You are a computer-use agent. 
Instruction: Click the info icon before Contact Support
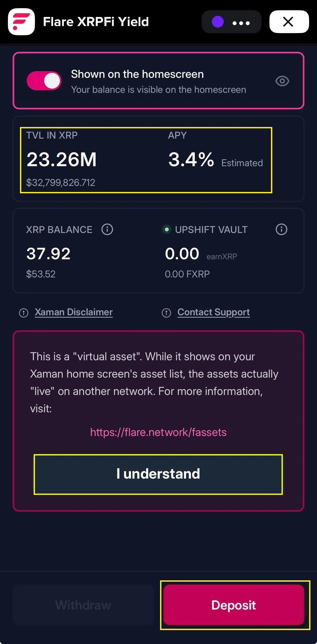pos(166,313)
